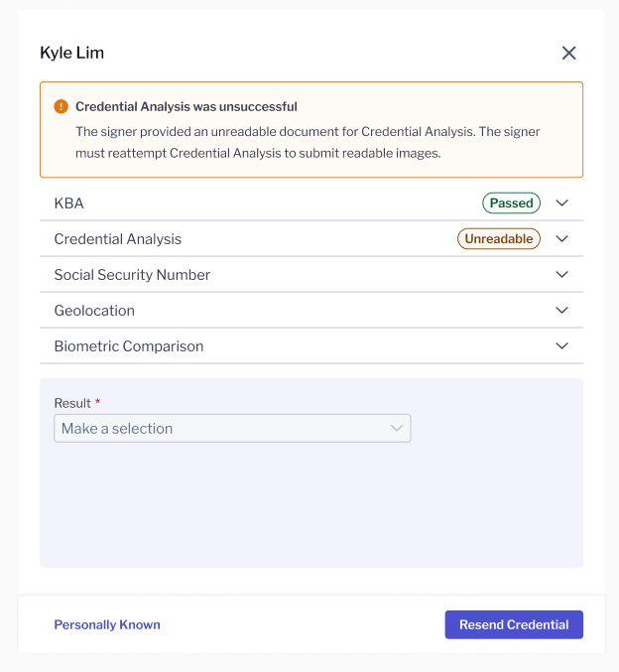The image size is (619, 672).
Task: Select the KBA row label
Action: [x=69, y=203]
